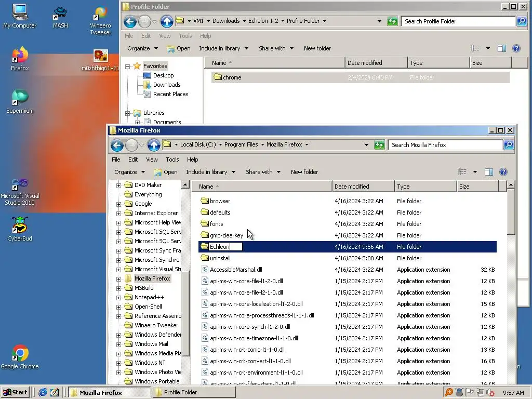This screenshot has width=532, height=399.
Task: Launch MASH desktop shortcut
Action: point(60,17)
